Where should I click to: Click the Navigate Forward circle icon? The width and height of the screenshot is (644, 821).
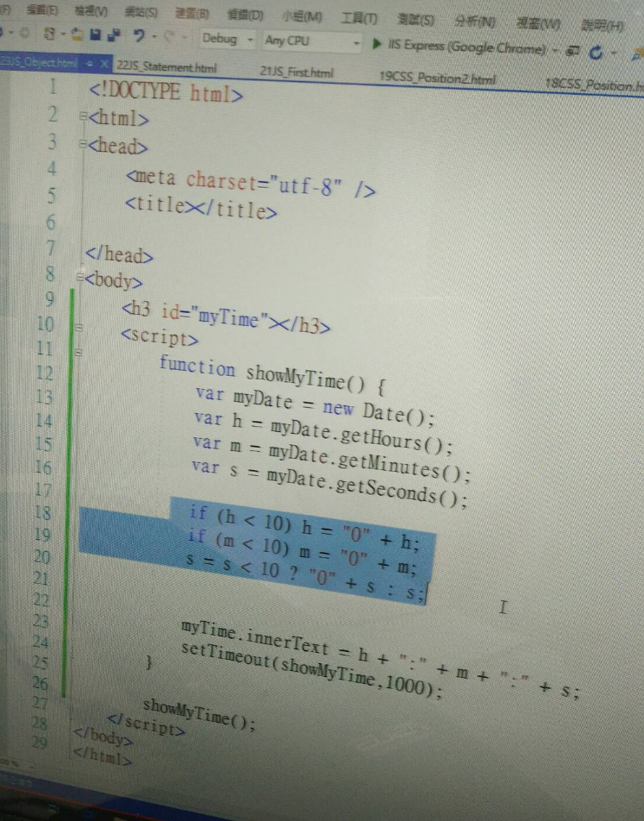tap(24, 33)
